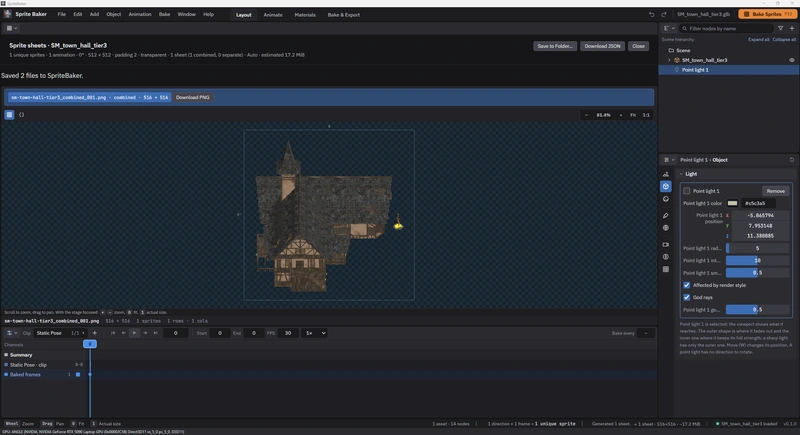800x435 pixels.
Task: Zoom out with the minus icon
Action: 586,115
